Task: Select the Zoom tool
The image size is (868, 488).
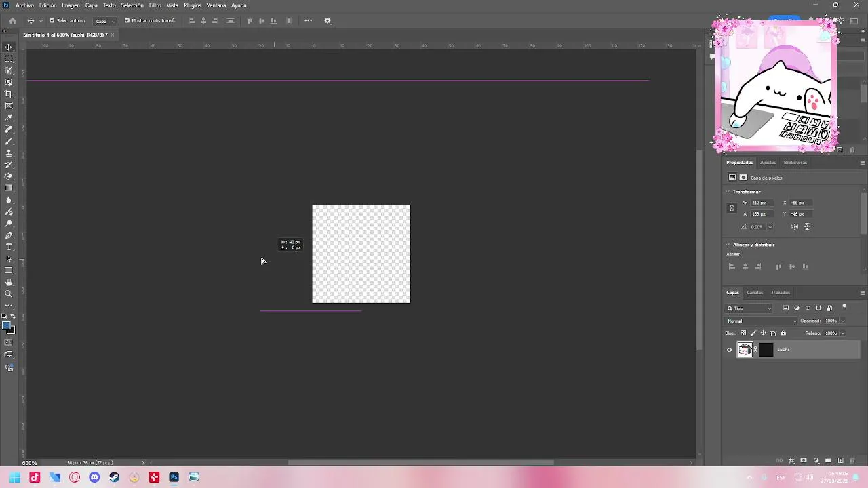Action: [x=9, y=294]
